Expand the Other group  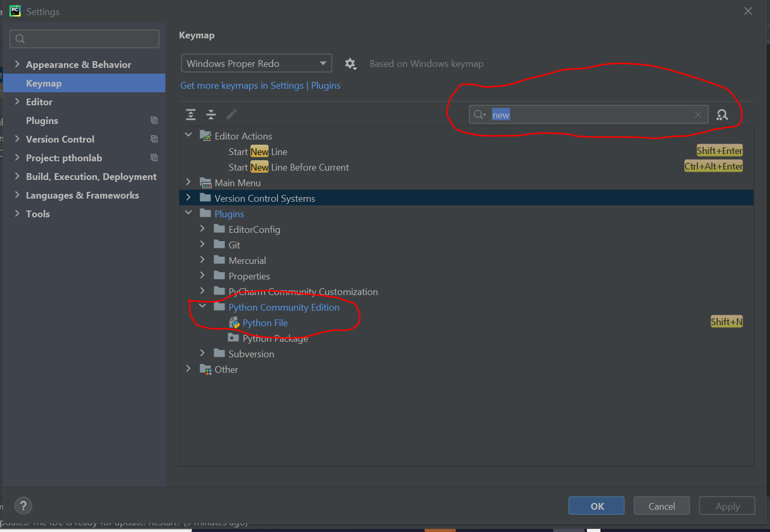(189, 369)
